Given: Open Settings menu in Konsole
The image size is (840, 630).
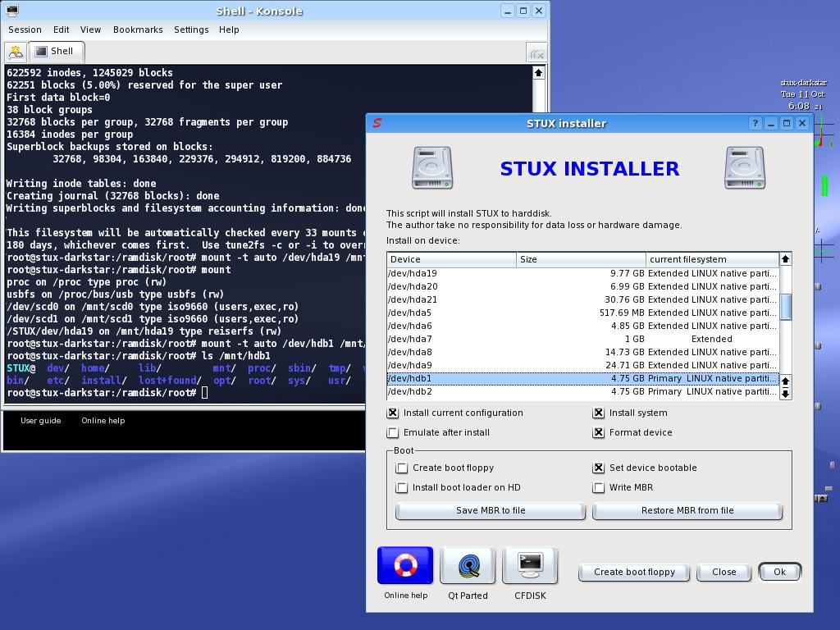Looking at the screenshot, I should (x=191, y=30).
